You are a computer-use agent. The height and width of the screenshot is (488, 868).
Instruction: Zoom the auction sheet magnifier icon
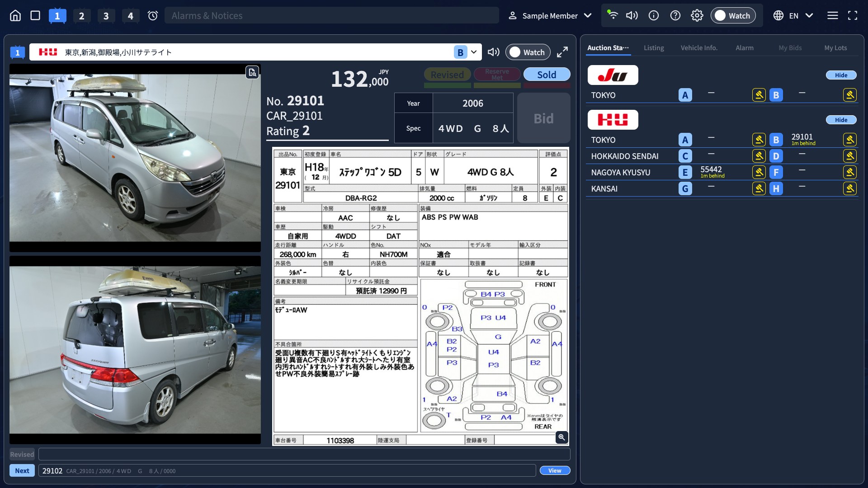tap(561, 437)
